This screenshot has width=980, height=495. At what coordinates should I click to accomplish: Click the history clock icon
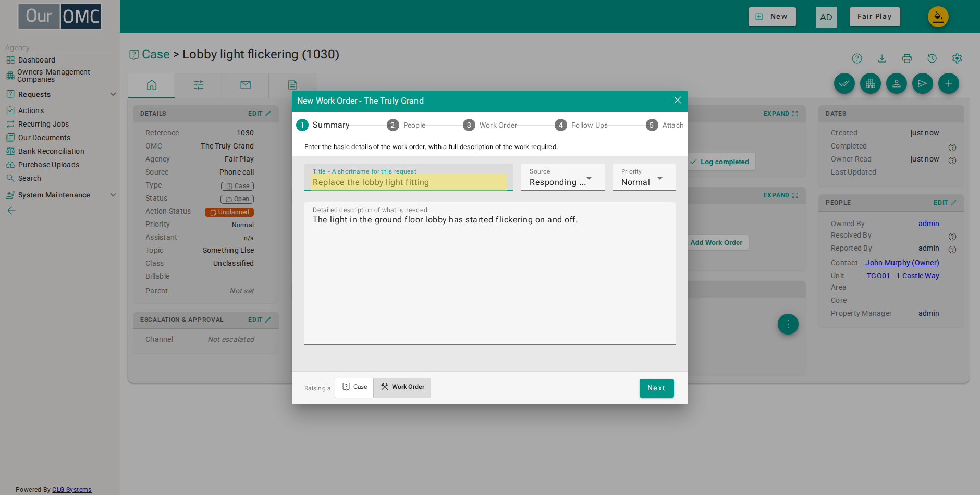click(x=932, y=58)
